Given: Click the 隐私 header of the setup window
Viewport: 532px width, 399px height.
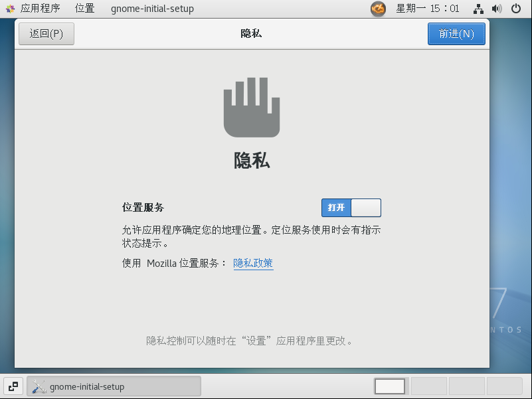Looking at the screenshot, I should pos(250,34).
